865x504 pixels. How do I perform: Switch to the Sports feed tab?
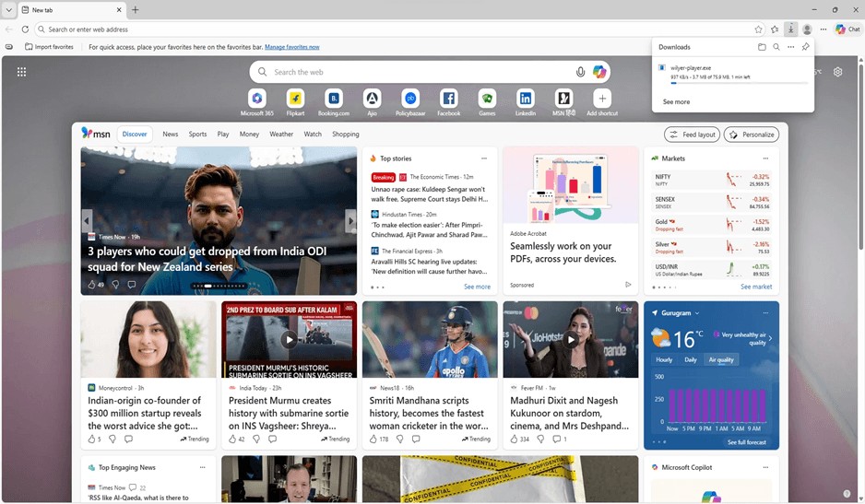click(197, 134)
